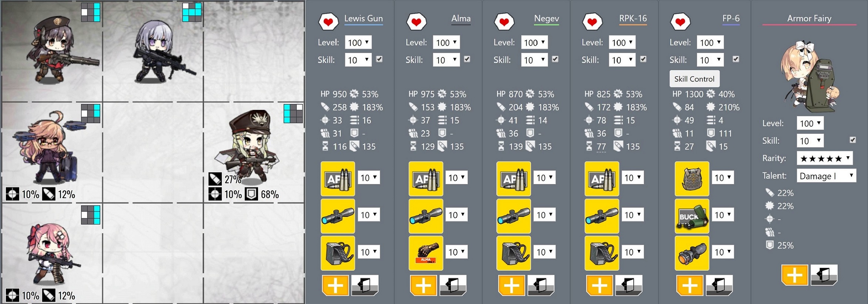Click the empty center formation tile
Image resolution: width=868 pixels, height=304 pixels.
[153, 153]
